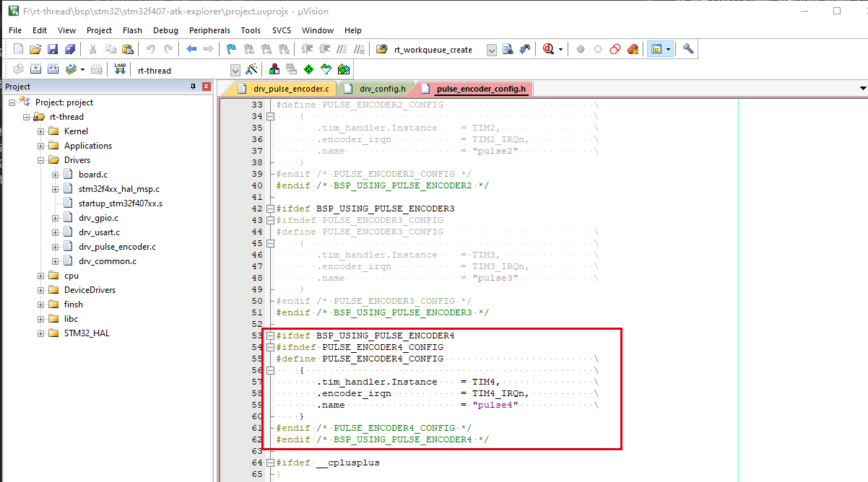Open Options for Target magic wand icon
Image resolution: width=868 pixels, height=482 pixels.
(x=251, y=69)
